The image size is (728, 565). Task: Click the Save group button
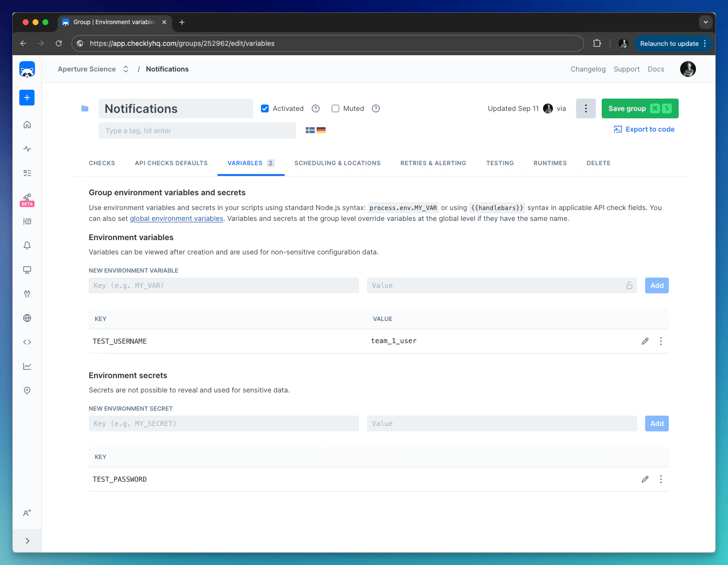click(640, 108)
